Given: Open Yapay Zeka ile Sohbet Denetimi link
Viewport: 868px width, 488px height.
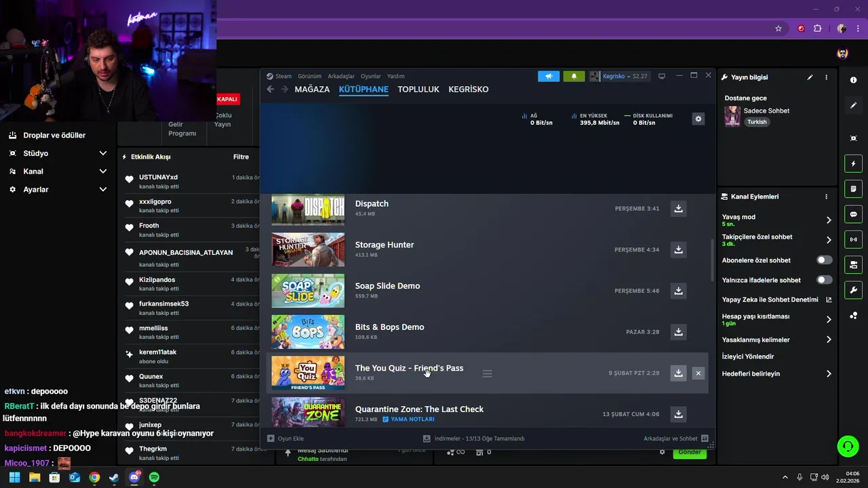Looking at the screenshot, I should pos(776,300).
